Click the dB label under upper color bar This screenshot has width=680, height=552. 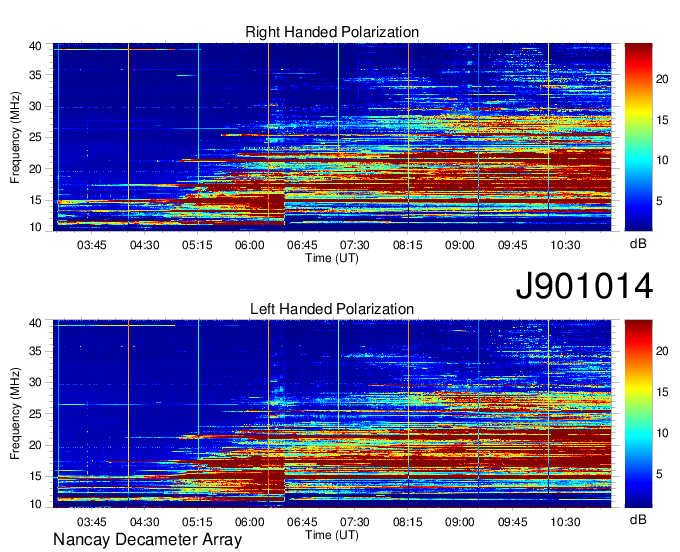[x=638, y=244]
